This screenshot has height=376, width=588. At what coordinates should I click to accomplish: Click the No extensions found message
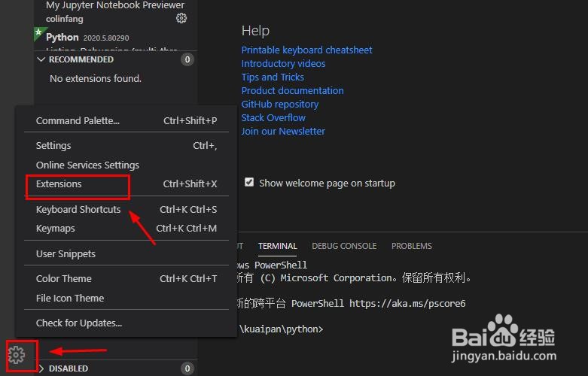(96, 78)
